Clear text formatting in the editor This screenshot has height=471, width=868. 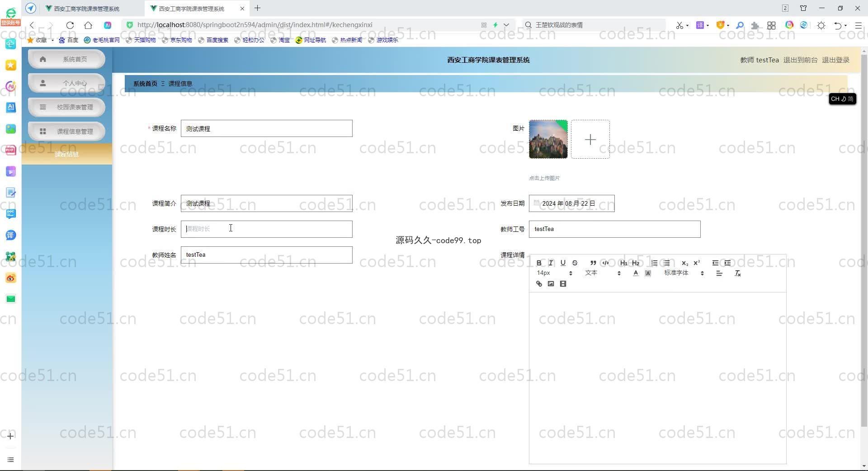(x=738, y=273)
